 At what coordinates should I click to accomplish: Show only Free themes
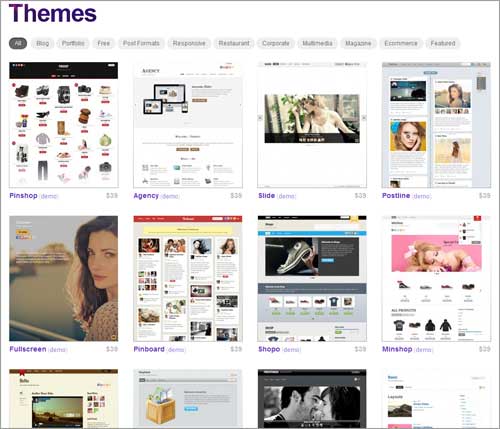click(104, 43)
